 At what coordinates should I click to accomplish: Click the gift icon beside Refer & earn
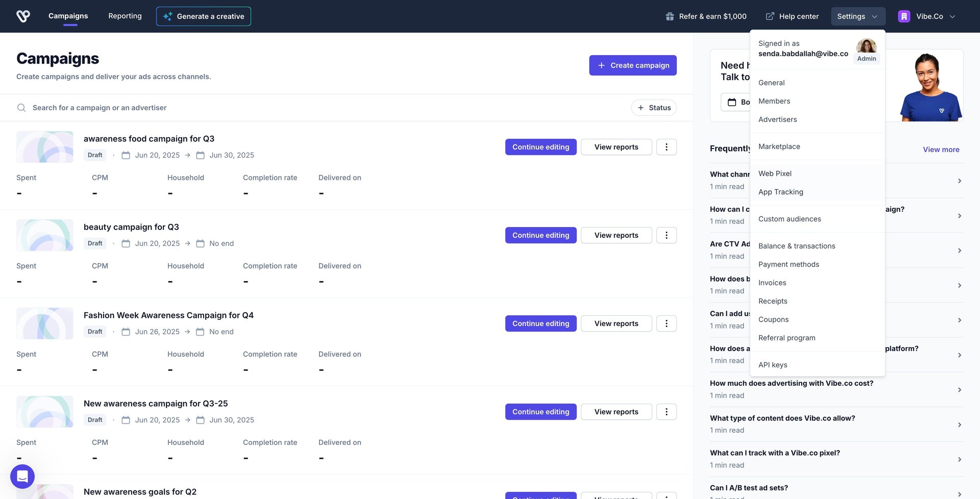(x=670, y=16)
